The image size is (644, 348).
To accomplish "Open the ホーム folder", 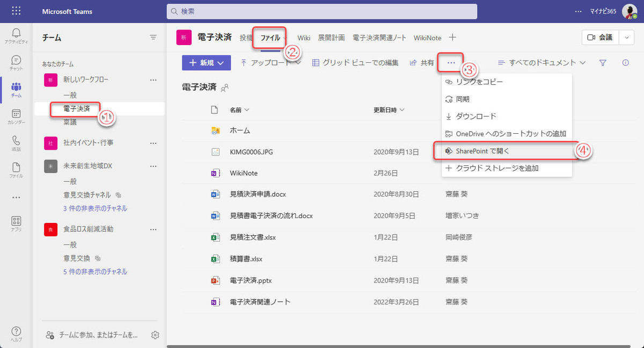I will point(240,130).
